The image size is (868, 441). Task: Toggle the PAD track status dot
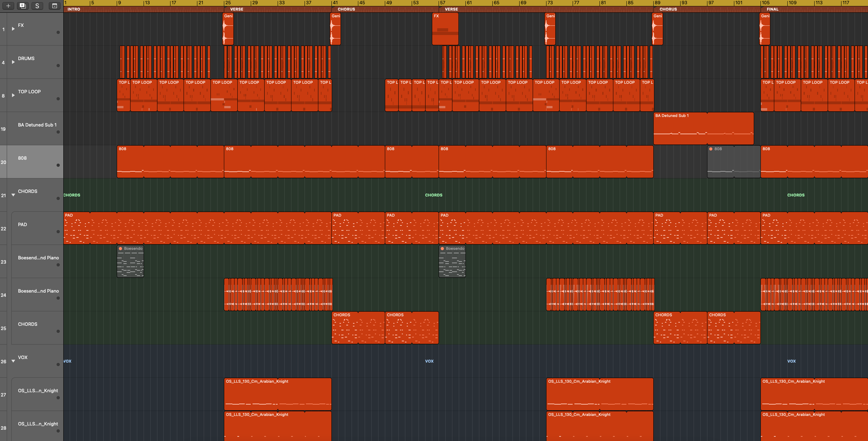[x=58, y=231]
